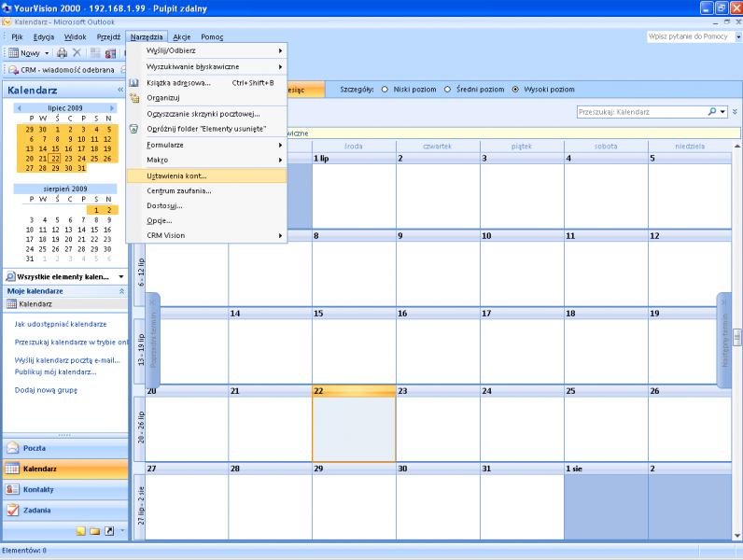Viewport: 743px width, 560px height.
Task: Open the Akcje menu
Action: point(181,37)
